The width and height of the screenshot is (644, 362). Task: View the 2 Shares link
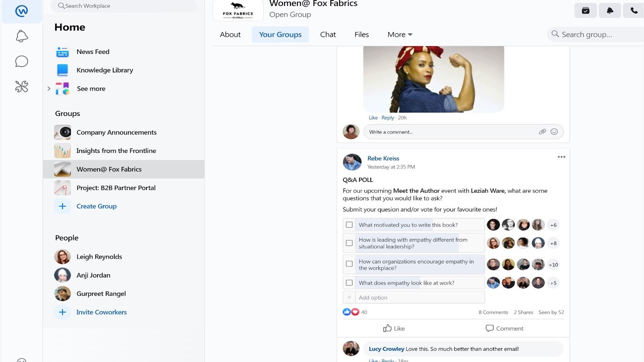[x=523, y=312]
